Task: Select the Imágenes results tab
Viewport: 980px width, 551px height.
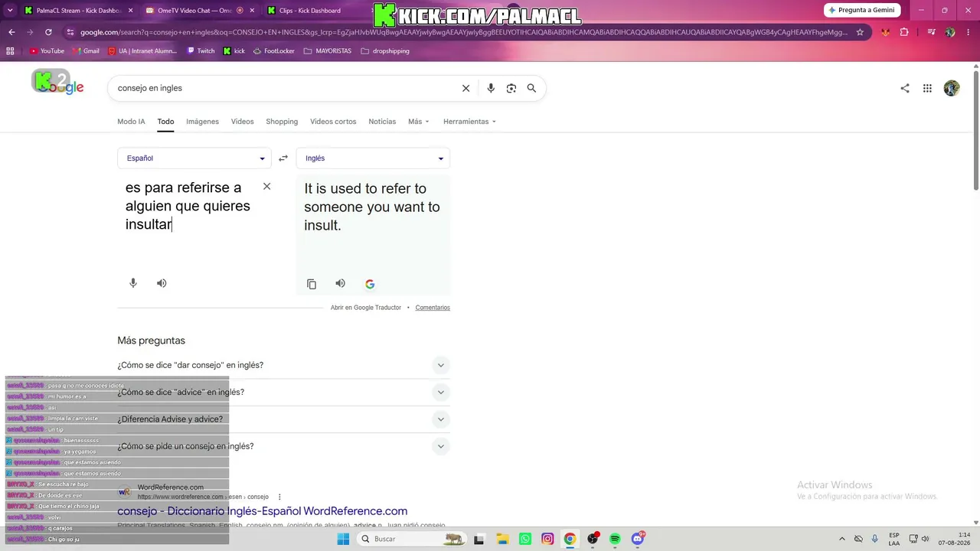Action: [x=202, y=122]
